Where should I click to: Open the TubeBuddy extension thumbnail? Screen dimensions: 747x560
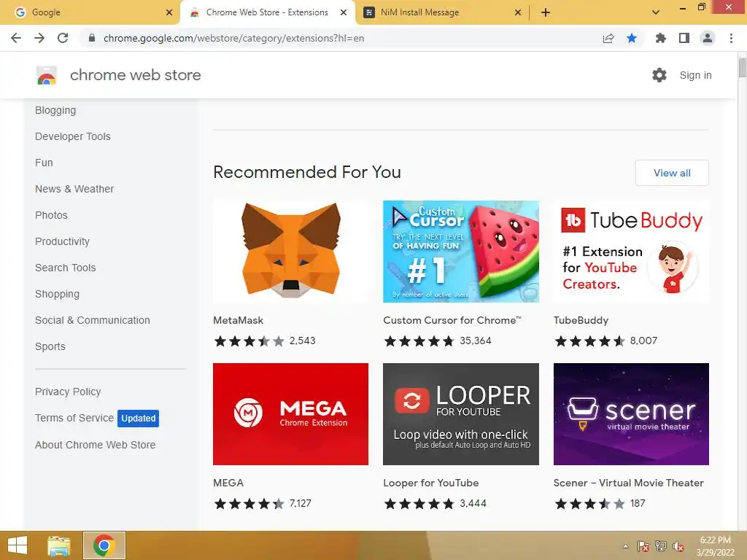click(631, 252)
